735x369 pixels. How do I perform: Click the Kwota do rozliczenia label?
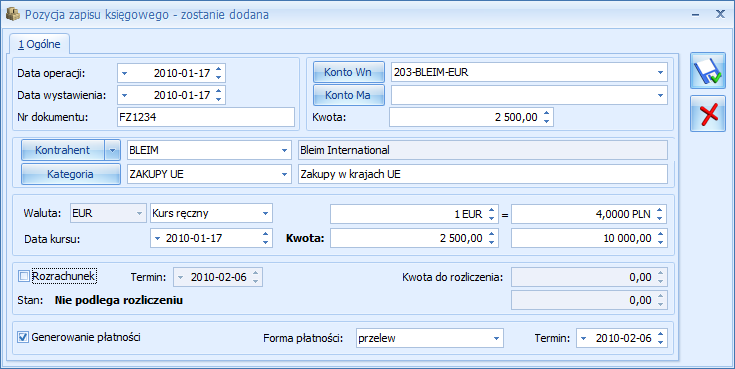pyautogui.click(x=452, y=277)
